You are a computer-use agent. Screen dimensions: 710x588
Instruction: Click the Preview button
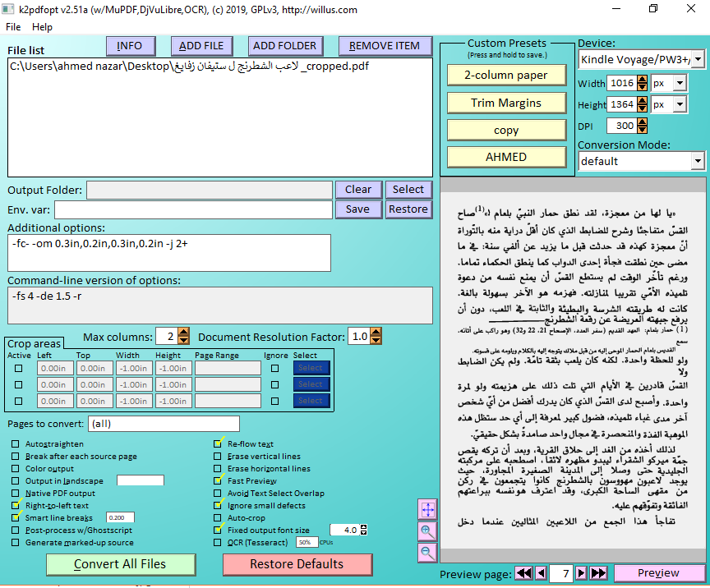pos(659,573)
